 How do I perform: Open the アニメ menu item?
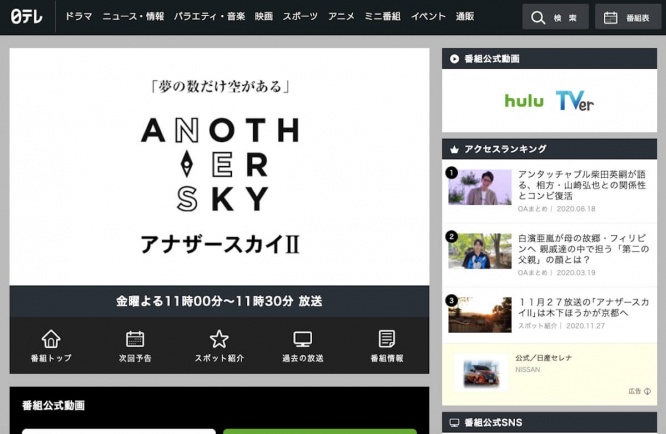pyautogui.click(x=341, y=17)
